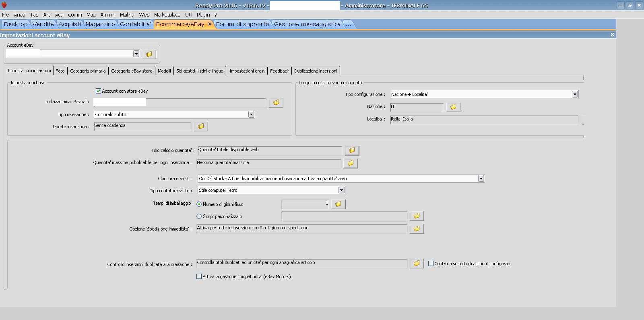Switch to the Magazzino tab

(100, 24)
